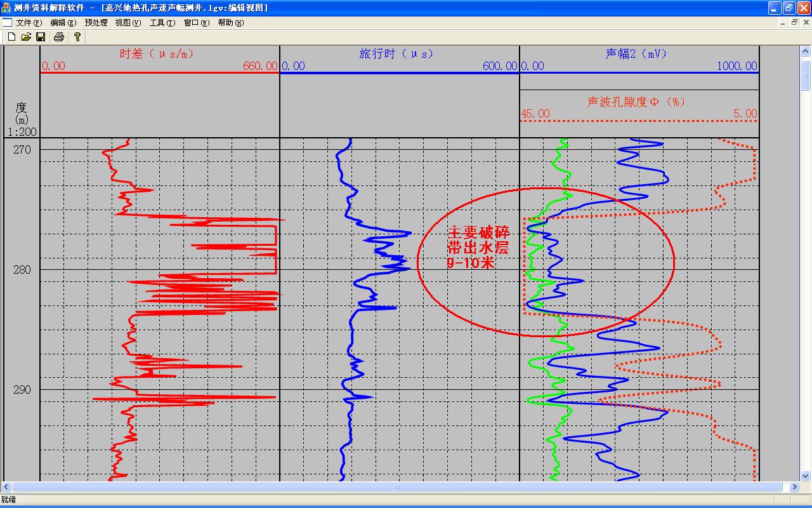Minimize the main application window
The width and height of the screenshot is (812, 508).
click(x=775, y=8)
